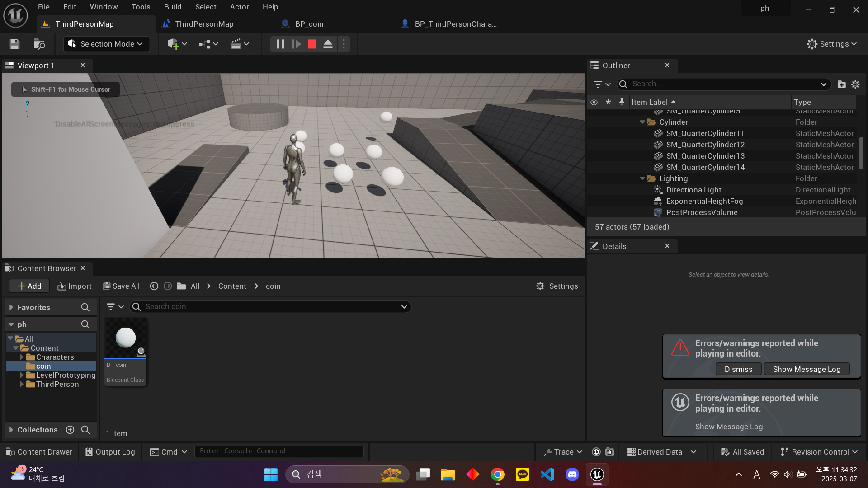
Task: Open the Show Message Log link in the lower notification
Action: pos(729,427)
